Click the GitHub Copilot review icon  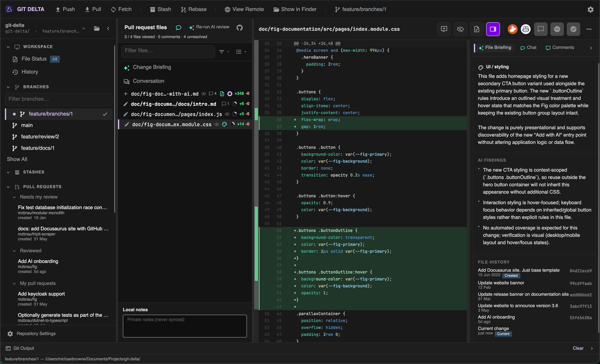(526, 29)
